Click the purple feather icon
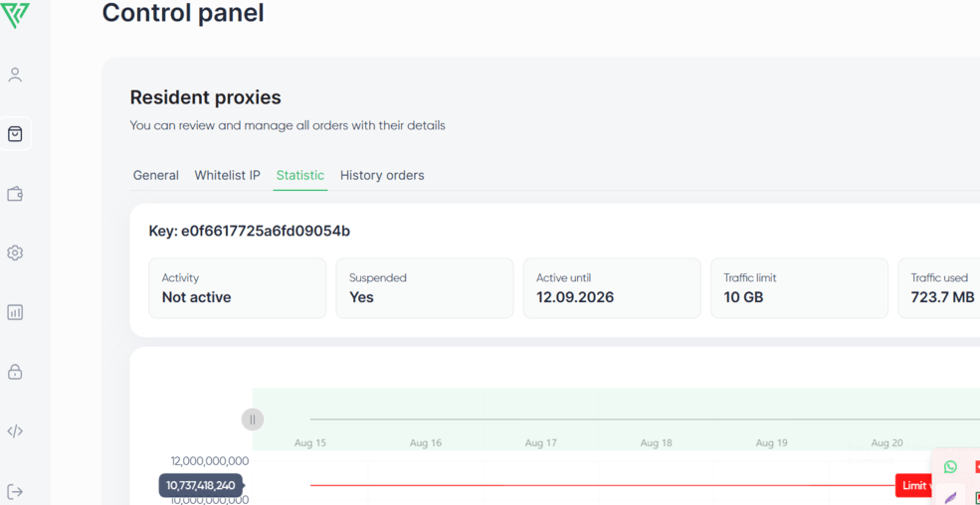Screen dimensions: 980x505 [950, 497]
